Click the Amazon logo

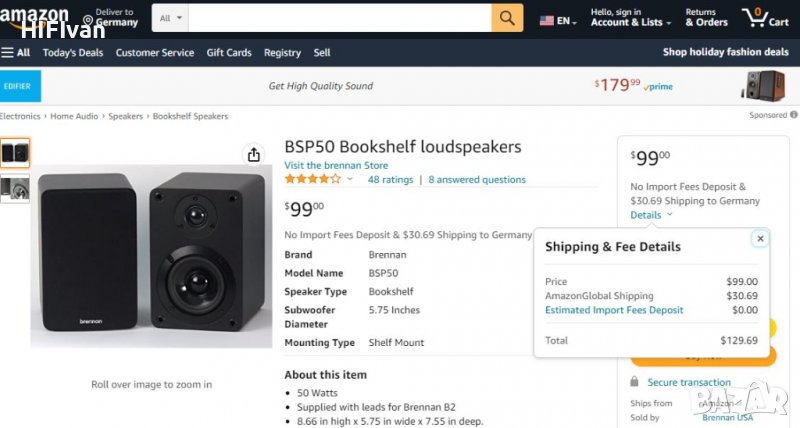[36, 16]
